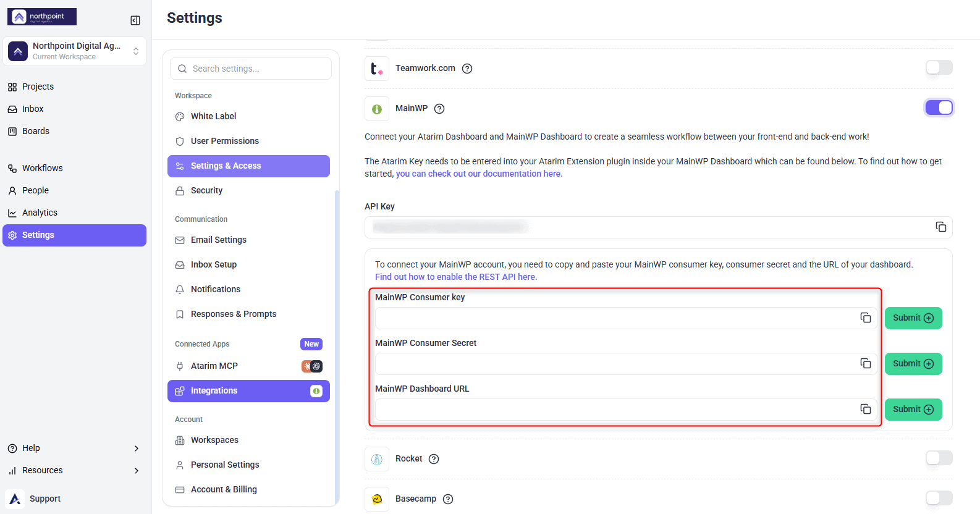Click the Atarim MCP AI badge icon
The width and height of the screenshot is (980, 514).
pyautogui.click(x=312, y=366)
